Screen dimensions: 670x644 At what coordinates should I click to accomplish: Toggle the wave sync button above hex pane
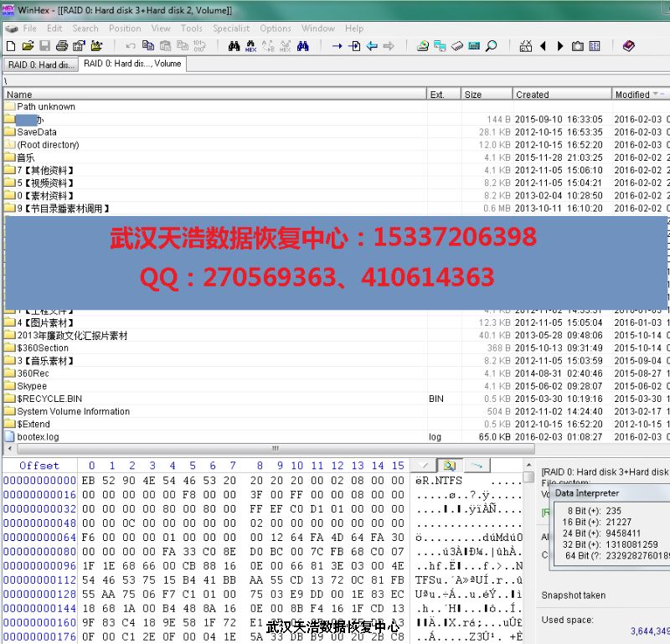point(476,465)
